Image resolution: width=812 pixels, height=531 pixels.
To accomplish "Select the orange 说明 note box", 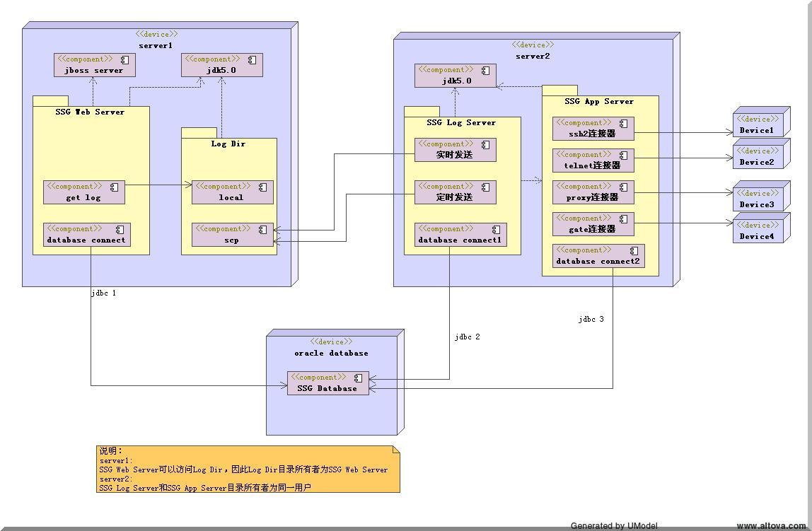I will tap(248, 469).
